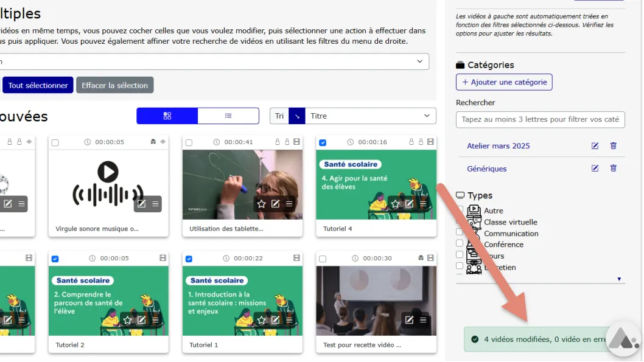Open the Tutoriel 2 title link
The image size is (644, 362).
pyautogui.click(x=70, y=345)
